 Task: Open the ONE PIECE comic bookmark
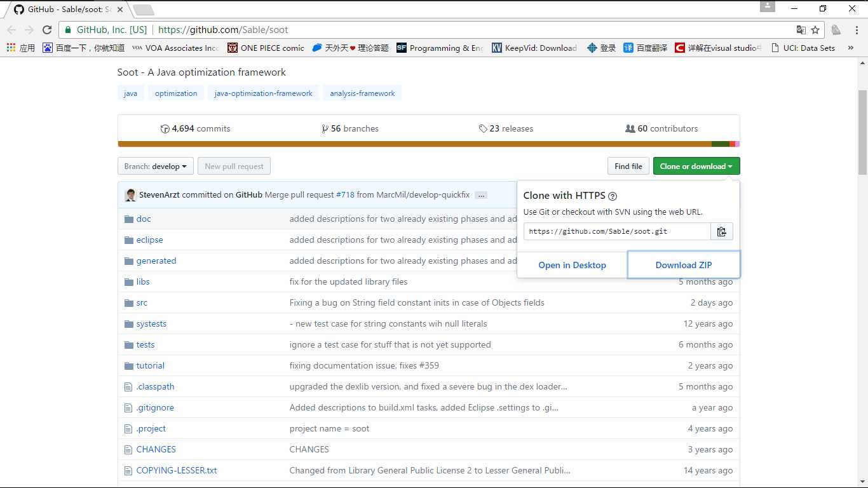[266, 48]
